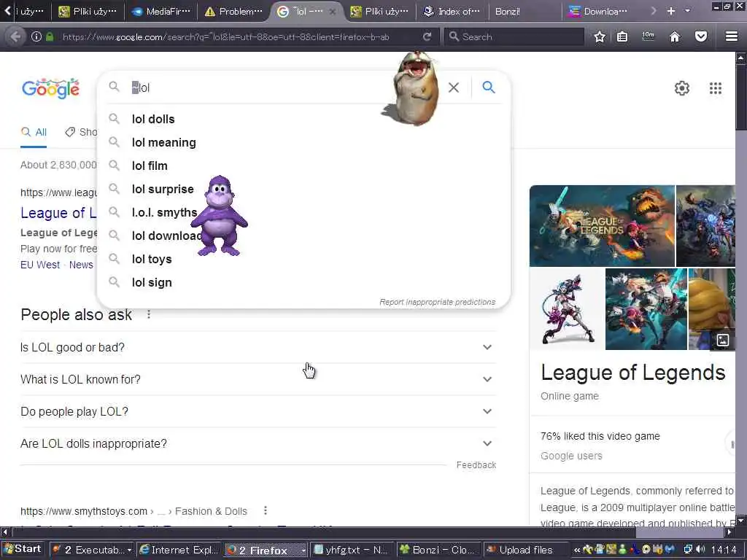Viewport: 747px width, 560px height.
Task: Close the active Google lol tab
Action: click(x=333, y=12)
